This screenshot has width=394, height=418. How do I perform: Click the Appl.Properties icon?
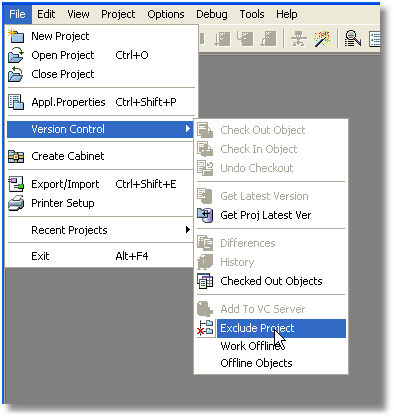tap(16, 102)
